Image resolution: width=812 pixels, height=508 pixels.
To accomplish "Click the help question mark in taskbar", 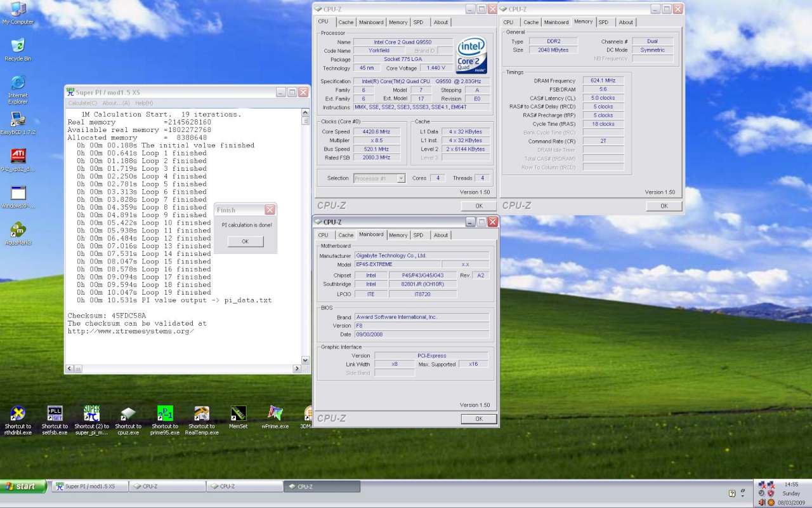I will click(732, 493).
